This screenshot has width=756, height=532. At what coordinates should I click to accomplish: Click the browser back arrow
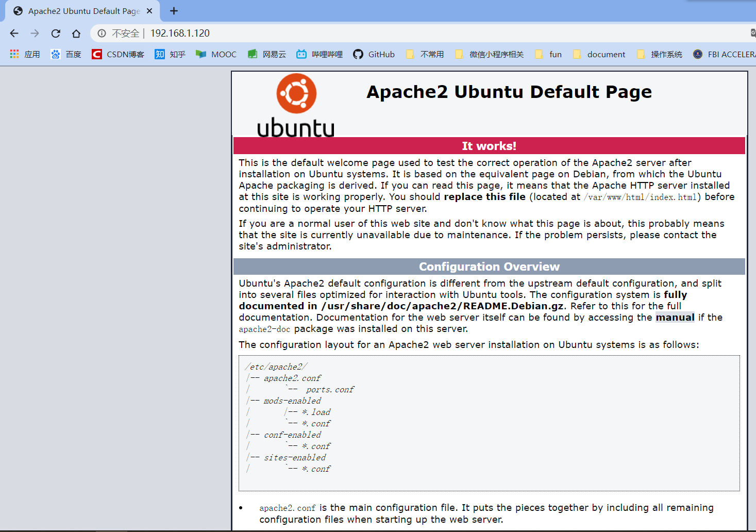pos(14,34)
